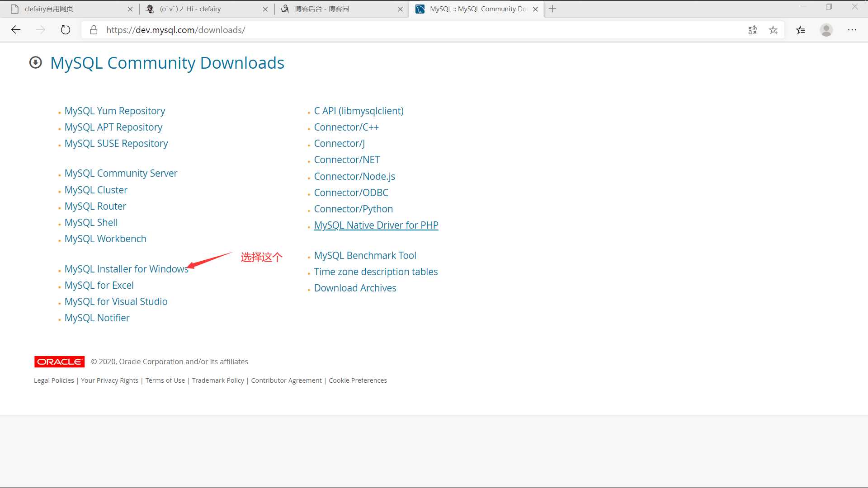Click the Oracle logo at page footer

pos(59,361)
